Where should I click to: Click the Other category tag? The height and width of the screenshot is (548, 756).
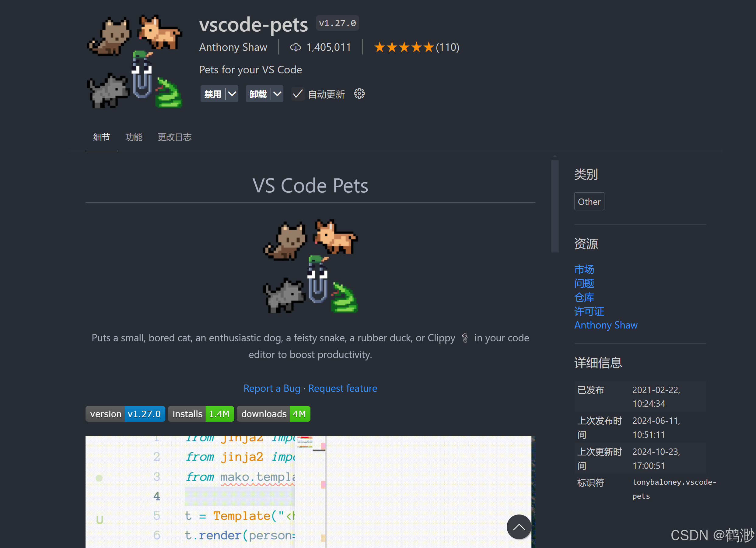pyautogui.click(x=589, y=202)
